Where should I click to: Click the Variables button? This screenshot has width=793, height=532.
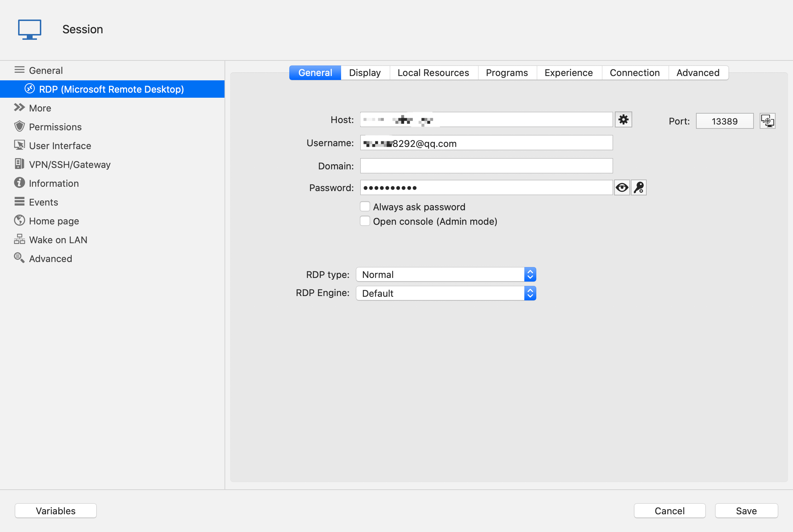[x=56, y=511]
